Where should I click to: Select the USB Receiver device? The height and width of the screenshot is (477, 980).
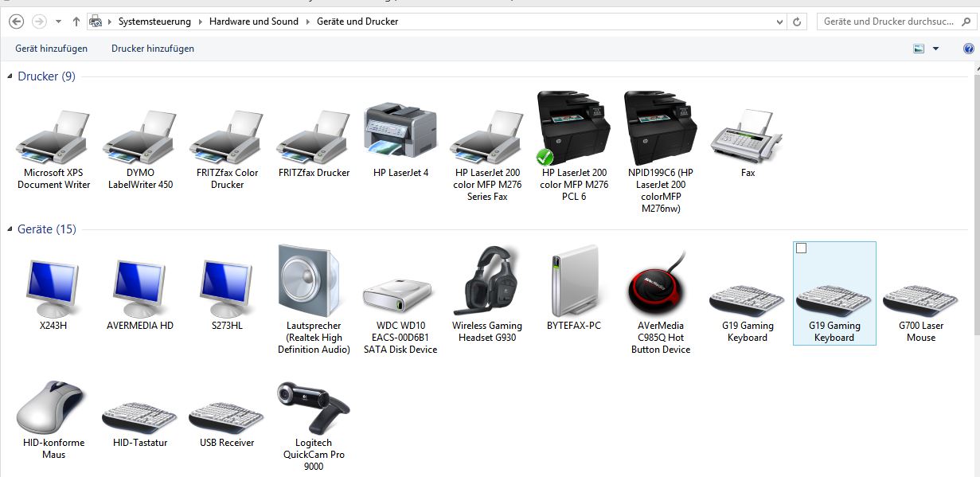227,424
